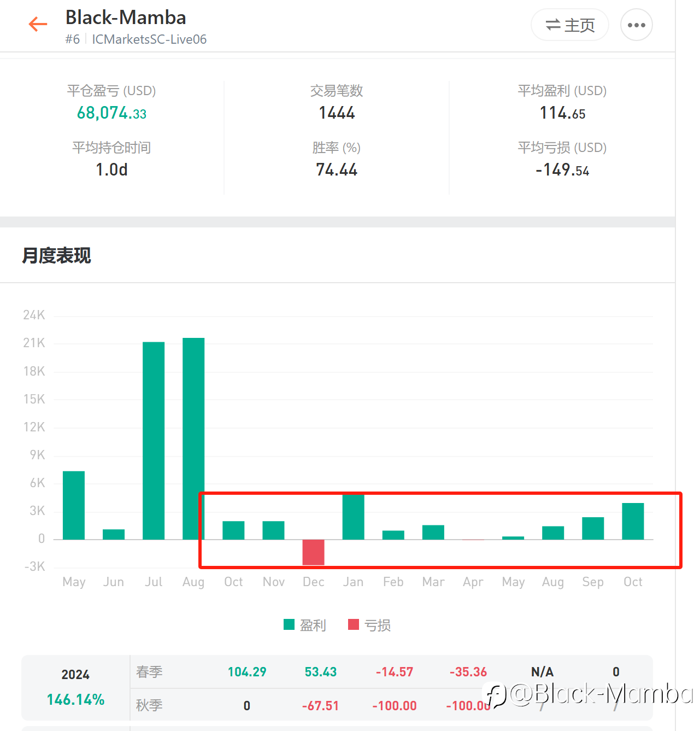Click spring value -35.36

(468, 672)
